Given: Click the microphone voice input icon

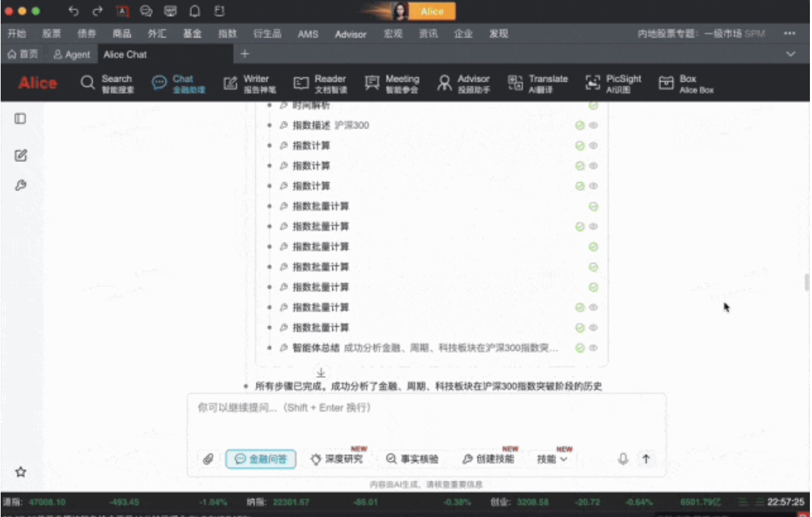Looking at the screenshot, I should pyautogui.click(x=623, y=459).
